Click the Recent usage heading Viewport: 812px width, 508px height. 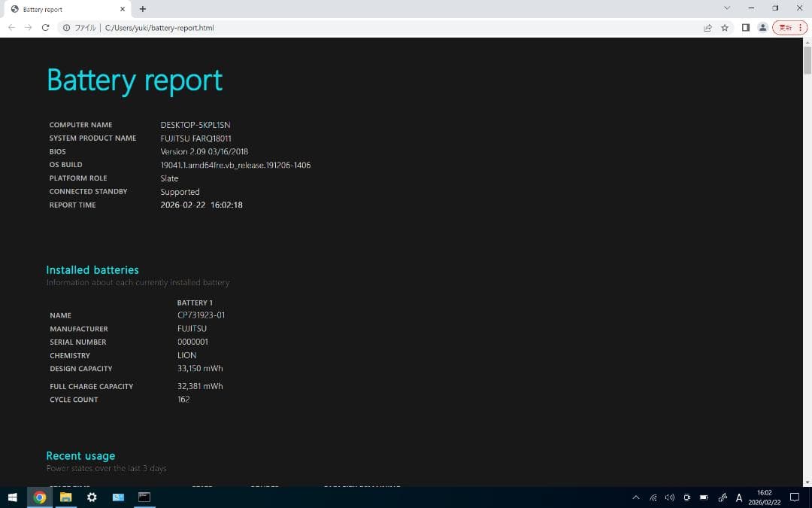click(x=80, y=455)
